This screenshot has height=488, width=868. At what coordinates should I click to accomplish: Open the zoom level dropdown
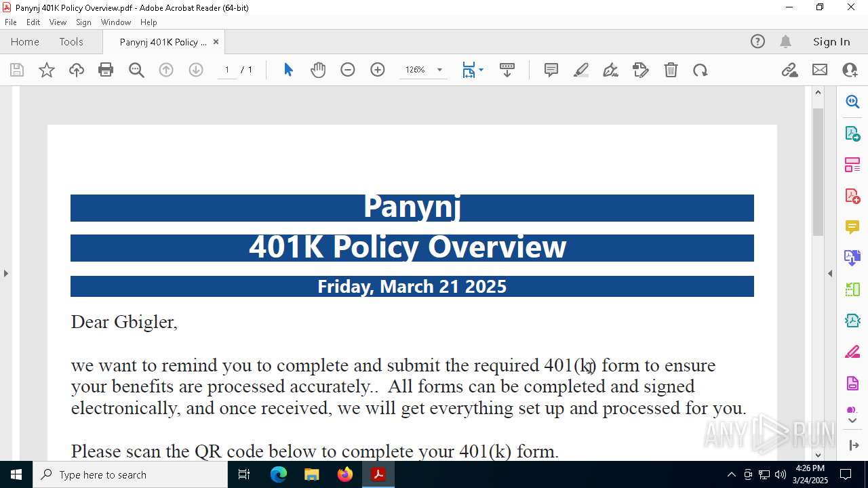(x=439, y=70)
